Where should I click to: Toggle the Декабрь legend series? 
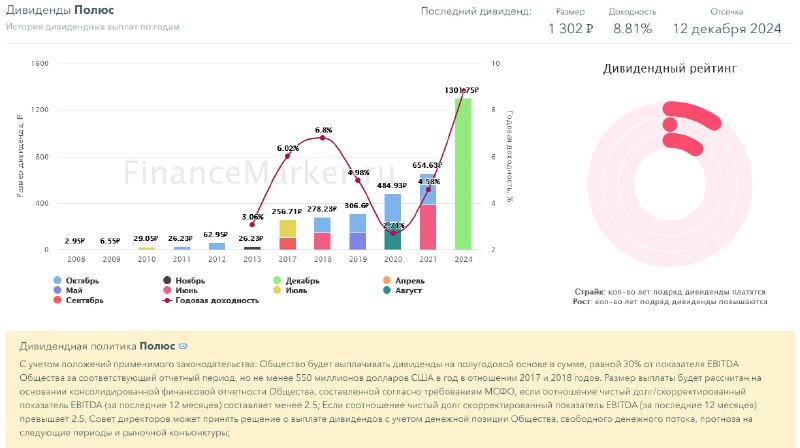point(296,281)
